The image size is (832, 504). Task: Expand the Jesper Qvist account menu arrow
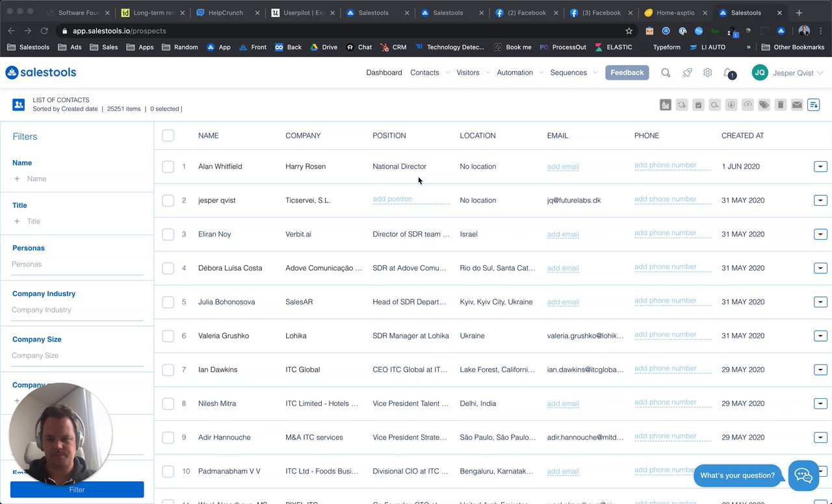[x=820, y=73]
